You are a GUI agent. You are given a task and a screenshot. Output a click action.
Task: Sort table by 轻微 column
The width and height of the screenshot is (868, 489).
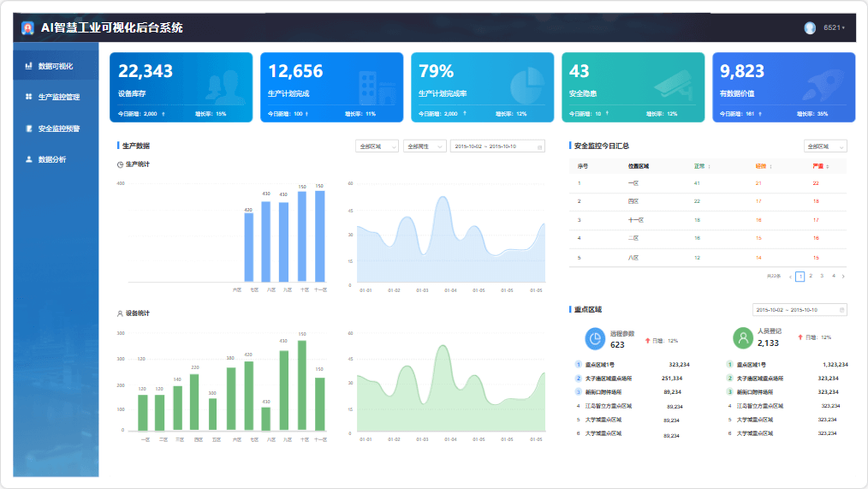tap(769, 166)
